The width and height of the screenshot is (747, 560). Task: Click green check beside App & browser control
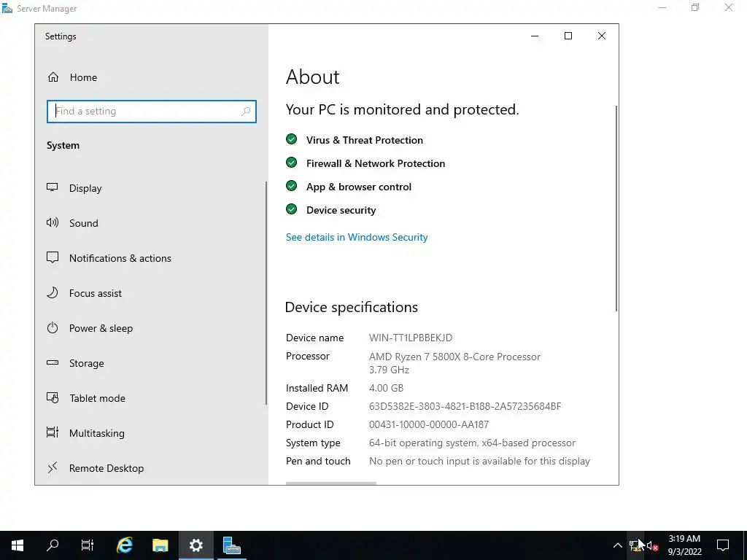click(292, 186)
